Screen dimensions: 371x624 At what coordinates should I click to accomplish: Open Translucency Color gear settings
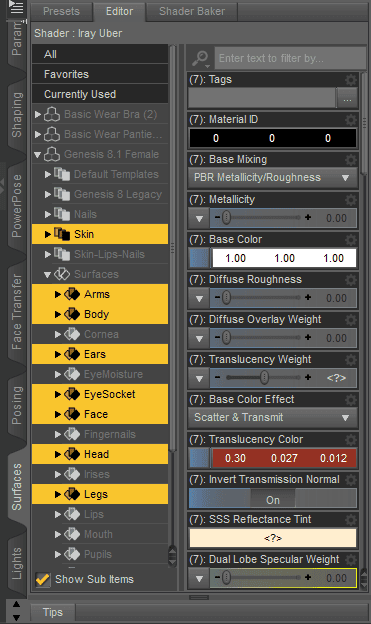[x=351, y=439]
